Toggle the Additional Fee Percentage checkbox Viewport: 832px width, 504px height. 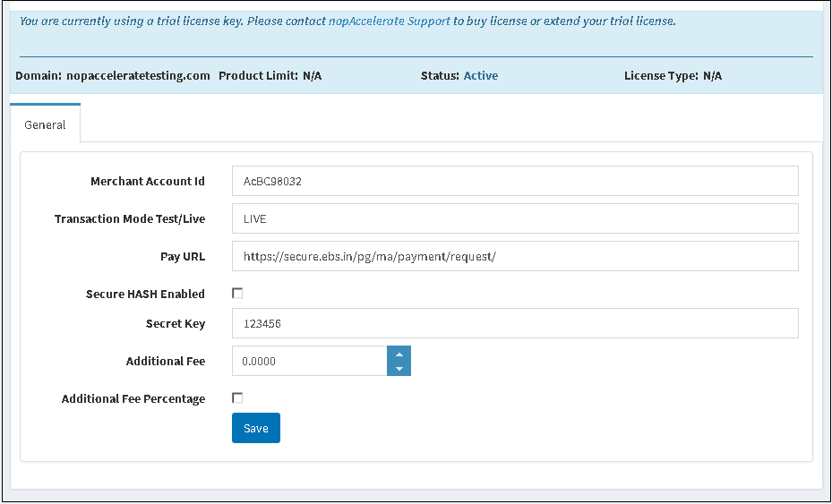(x=237, y=398)
